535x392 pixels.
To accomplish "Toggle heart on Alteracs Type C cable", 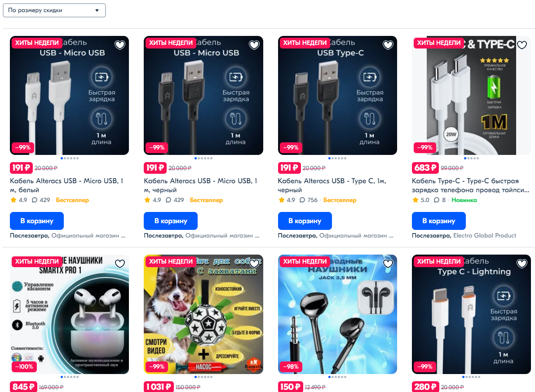I will point(388,45).
